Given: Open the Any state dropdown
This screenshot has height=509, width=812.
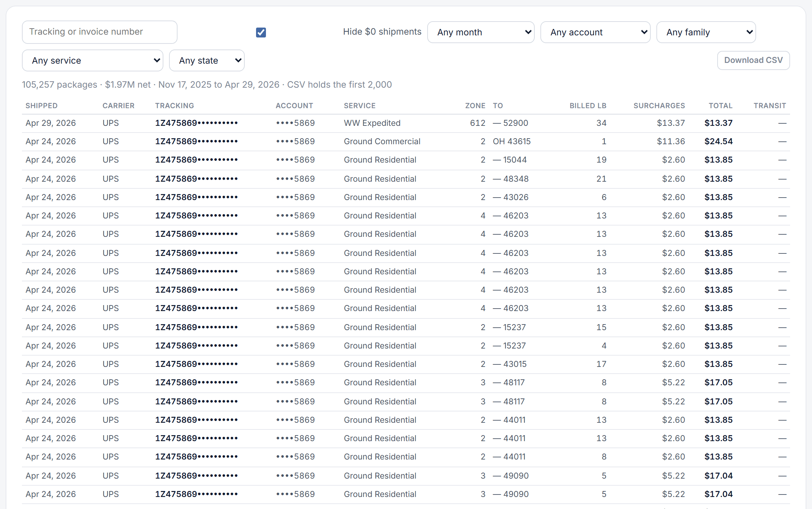Looking at the screenshot, I should tap(207, 60).
